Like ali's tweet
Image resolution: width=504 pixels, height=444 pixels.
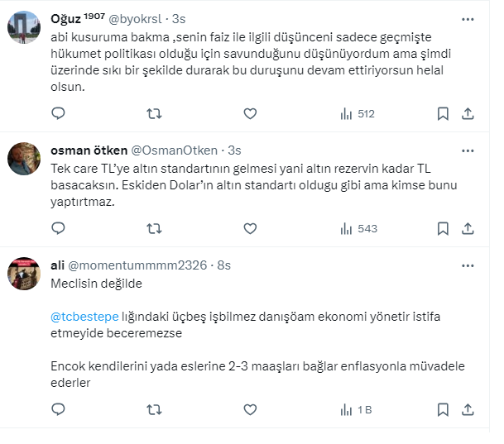(250, 408)
